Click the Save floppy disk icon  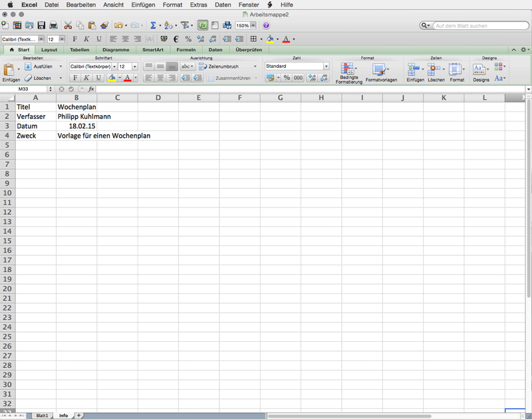click(41, 25)
